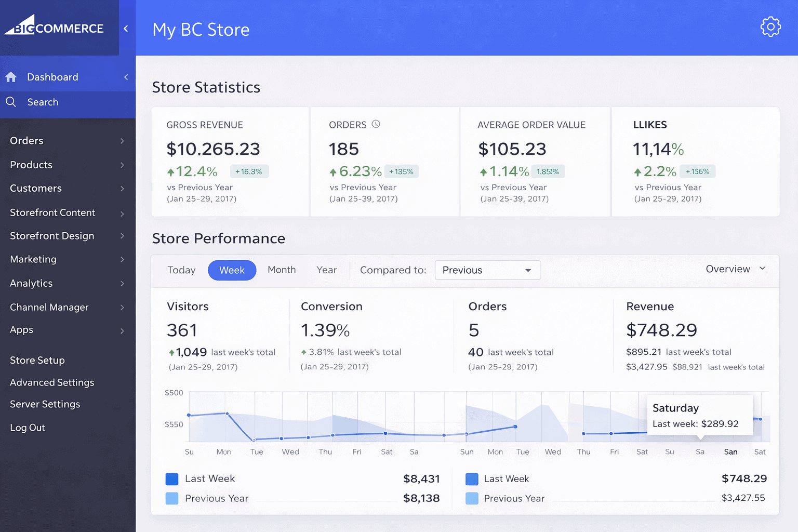Open the Marketing sidebar section
The height and width of the screenshot is (532, 798).
[x=33, y=259]
